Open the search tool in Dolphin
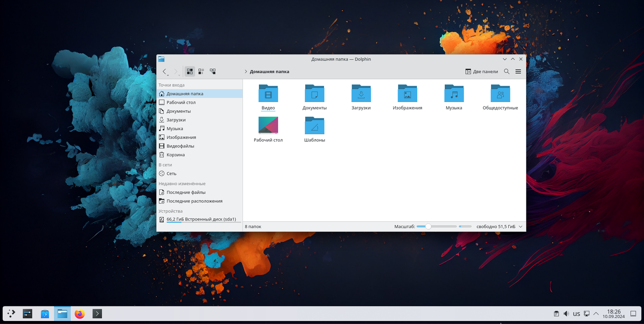The height and width of the screenshot is (324, 644). pyautogui.click(x=507, y=71)
